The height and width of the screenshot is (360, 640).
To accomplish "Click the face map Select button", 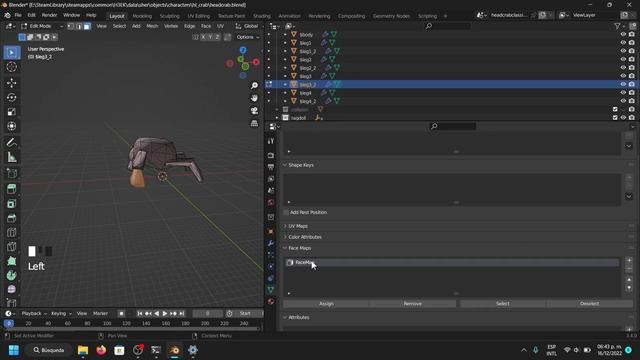I will 502,304.
